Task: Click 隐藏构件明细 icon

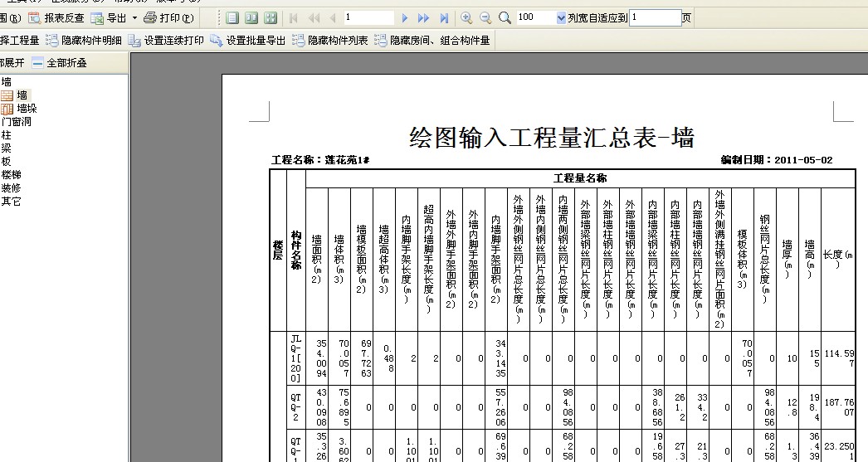Action: click(x=52, y=41)
